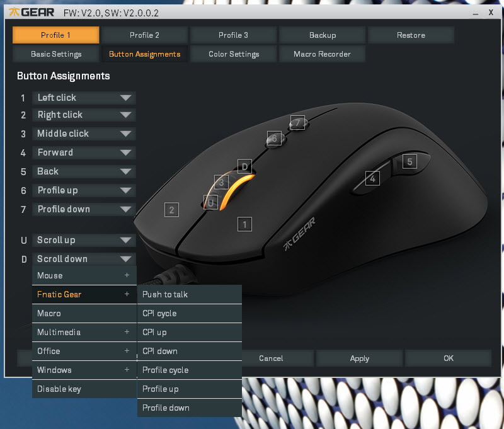The width and height of the screenshot is (504, 429).
Task: Expand the Office submenu plus icon
Action: [127, 351]
